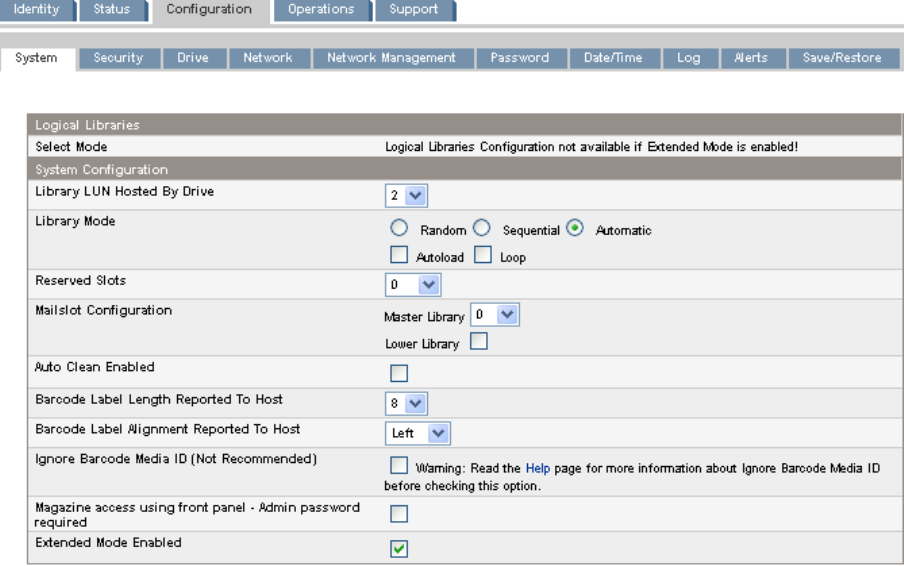This screenshot has height=566, width=904.
Task: Switch to the Save/Restore sub-tab
Action: coord(841,58)
